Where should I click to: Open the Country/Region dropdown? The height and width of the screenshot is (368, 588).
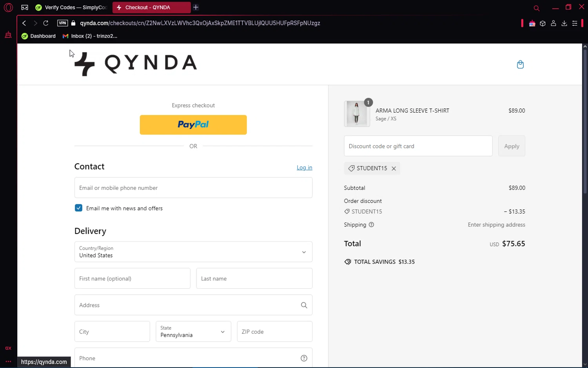click(x=193, y=251)
